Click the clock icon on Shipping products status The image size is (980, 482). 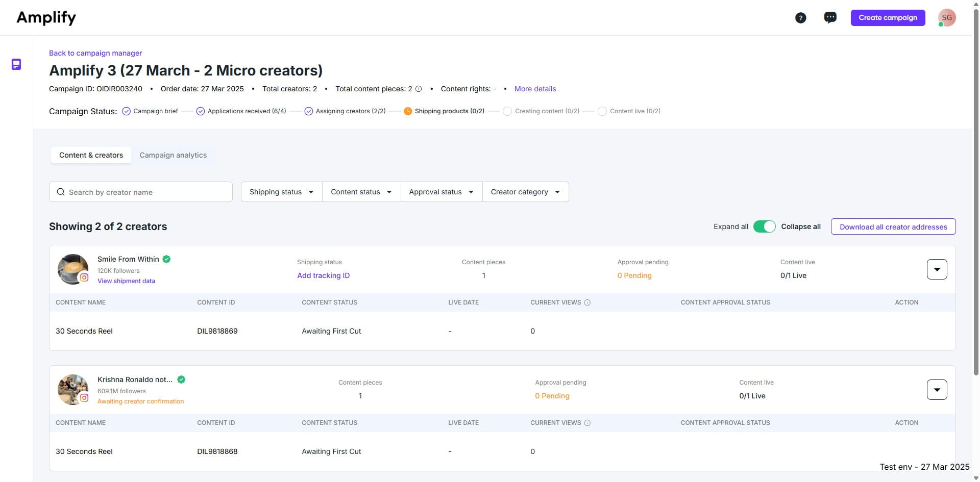[408, 111]
